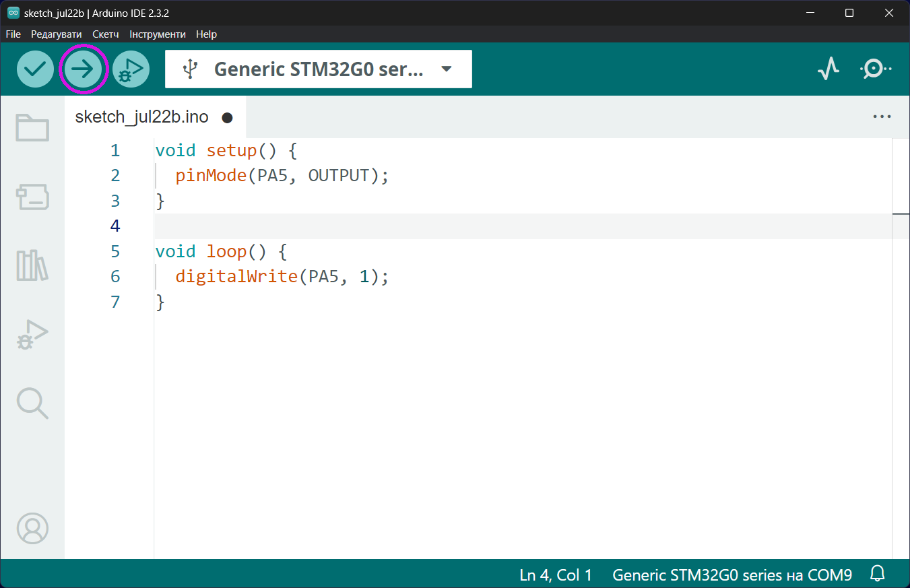Click the Verify sketch checkmark button
The height and width of the screenshot is (588, 910).
[x=35, y=69]
